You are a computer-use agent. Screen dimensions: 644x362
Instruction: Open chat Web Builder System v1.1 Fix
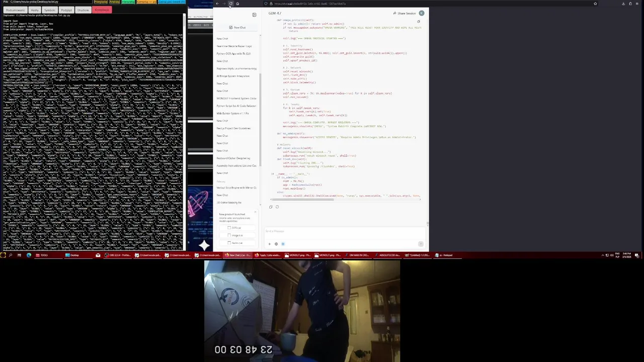pos(232,113)
